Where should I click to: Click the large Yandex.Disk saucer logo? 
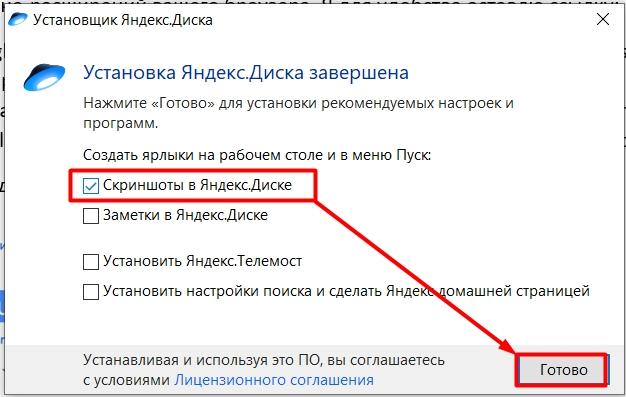[44, 77]
